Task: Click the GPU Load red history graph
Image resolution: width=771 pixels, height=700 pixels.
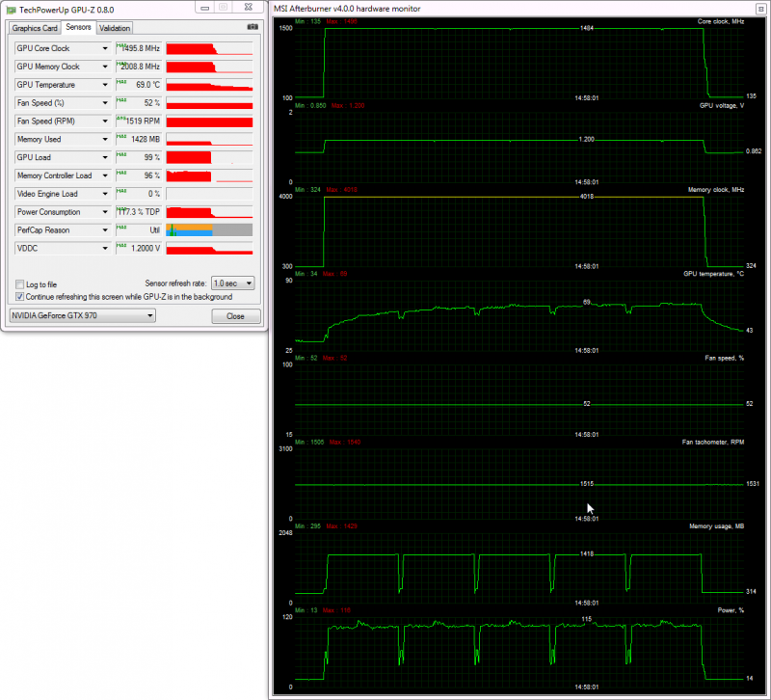Action: coord(209,157)
